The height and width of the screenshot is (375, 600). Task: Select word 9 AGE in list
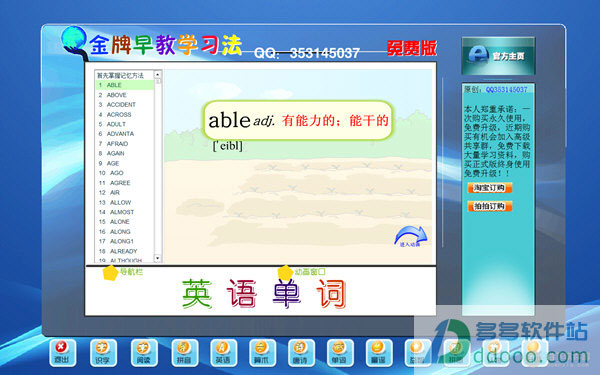coord(124,163)
